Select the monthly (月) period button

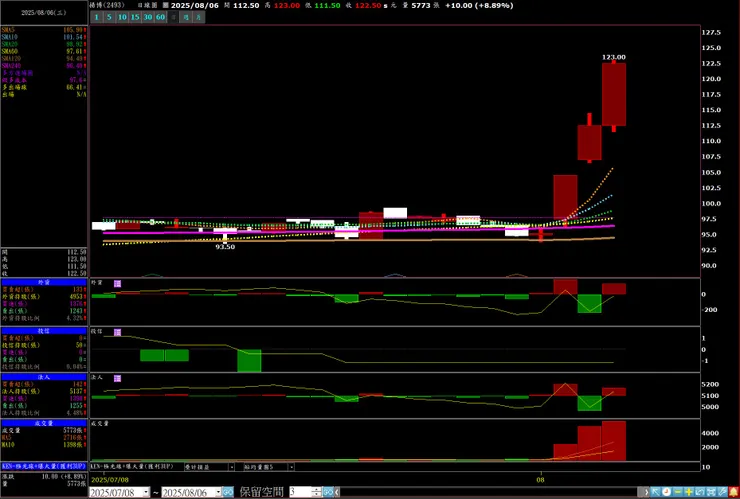tap(199, 17)
